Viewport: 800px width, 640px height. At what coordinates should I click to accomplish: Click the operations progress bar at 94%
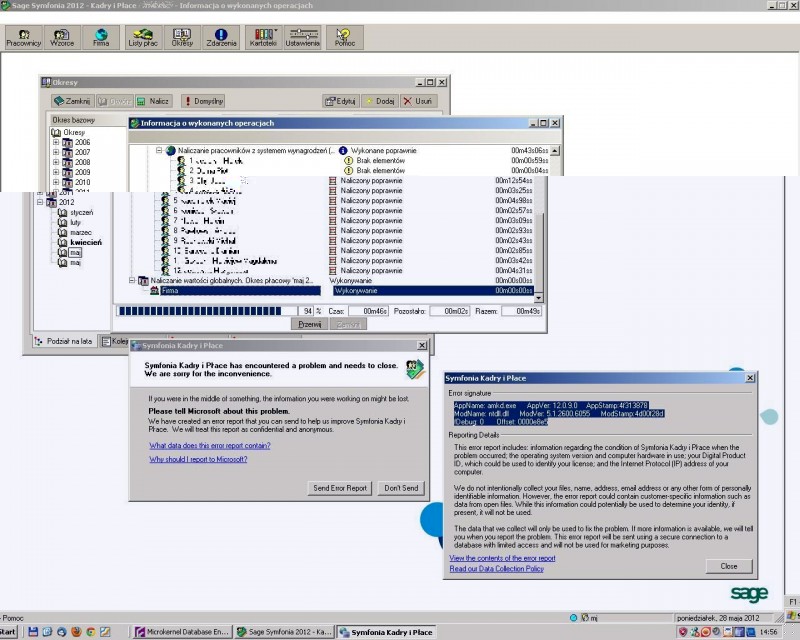(x=216, y=311)
